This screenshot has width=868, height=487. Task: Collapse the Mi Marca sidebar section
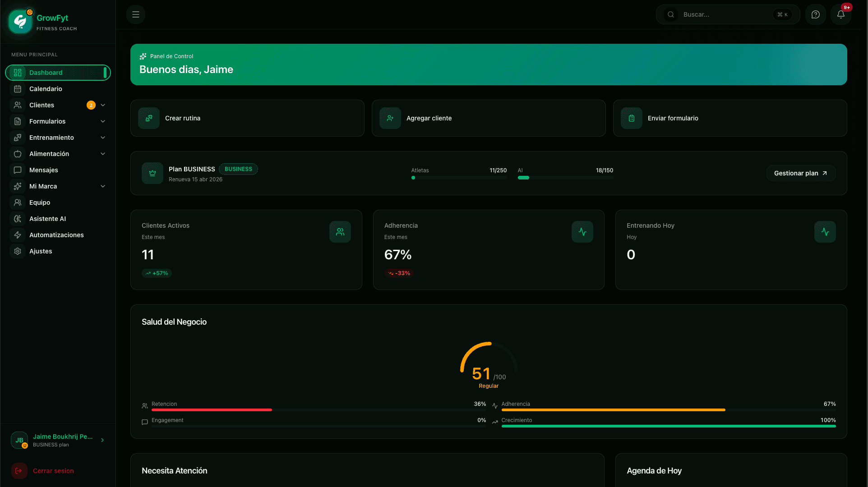103,186
